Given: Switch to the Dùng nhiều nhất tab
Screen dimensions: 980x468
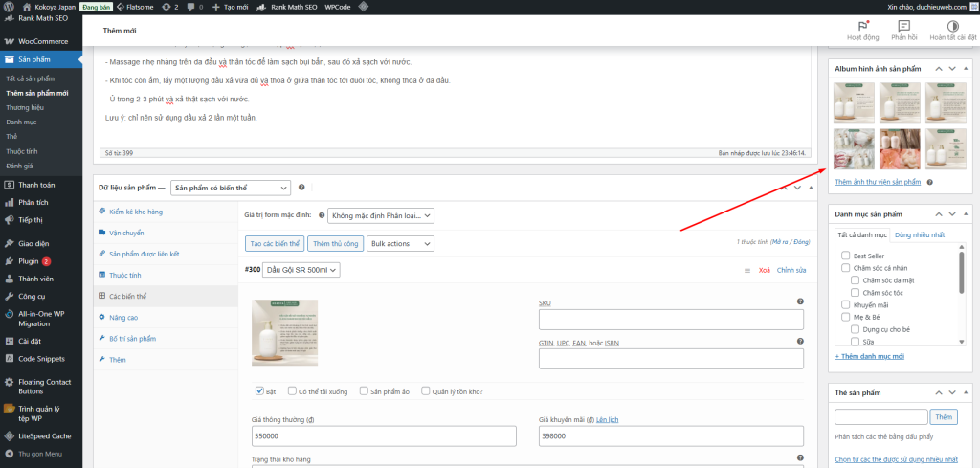Looking at the screenshot, I should [x=920, y=234].
